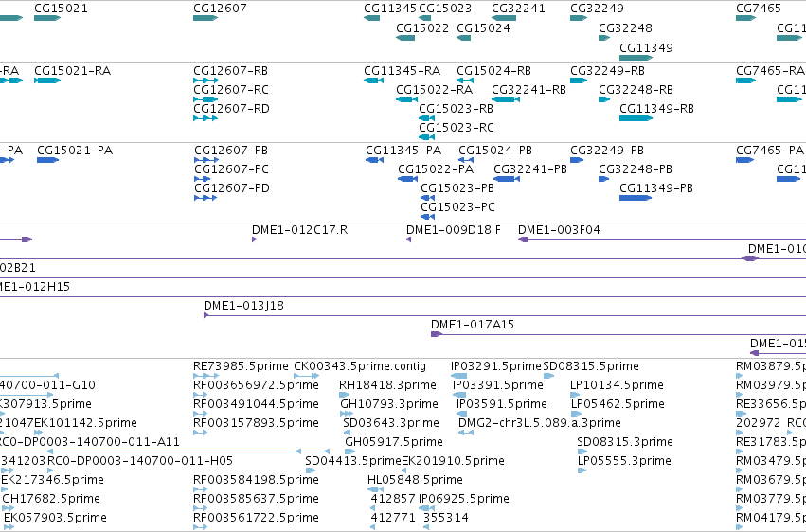Click EST label SD08315.3prime

pos(625,442)
